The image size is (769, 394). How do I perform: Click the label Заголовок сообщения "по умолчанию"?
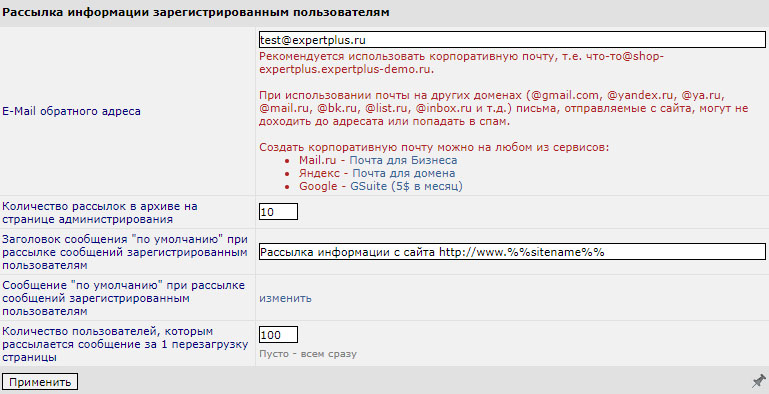125,252
